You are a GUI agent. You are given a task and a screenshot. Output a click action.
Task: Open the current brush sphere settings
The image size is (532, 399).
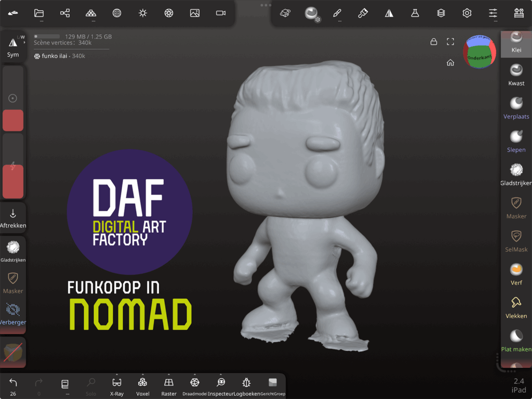point(311,14)
